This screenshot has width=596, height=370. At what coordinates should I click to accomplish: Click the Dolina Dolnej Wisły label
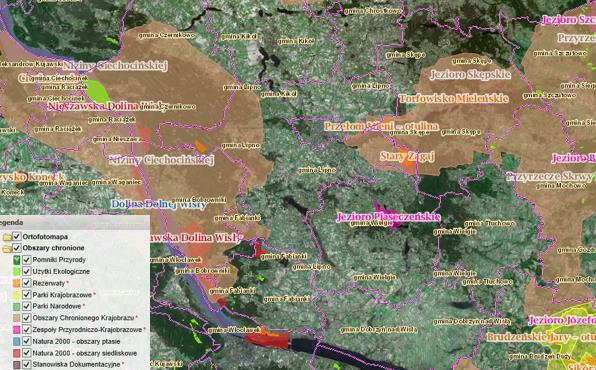159,204
